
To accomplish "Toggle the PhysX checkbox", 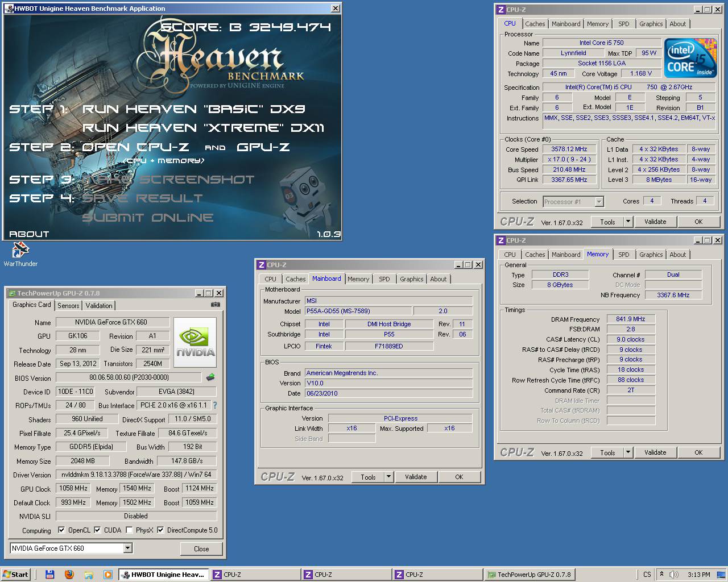I will [130, 530].
